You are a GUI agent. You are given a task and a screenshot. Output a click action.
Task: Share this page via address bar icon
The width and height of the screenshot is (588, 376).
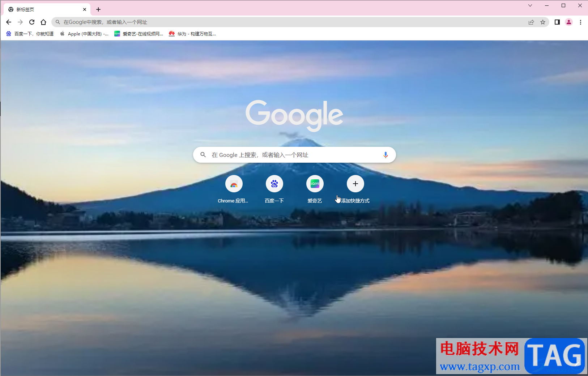(x=531, y=22)
